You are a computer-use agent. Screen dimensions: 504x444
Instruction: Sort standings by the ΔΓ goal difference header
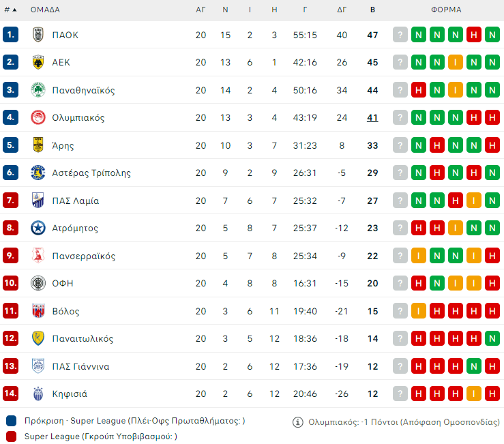pyautogui.click(x=342, y=10)
